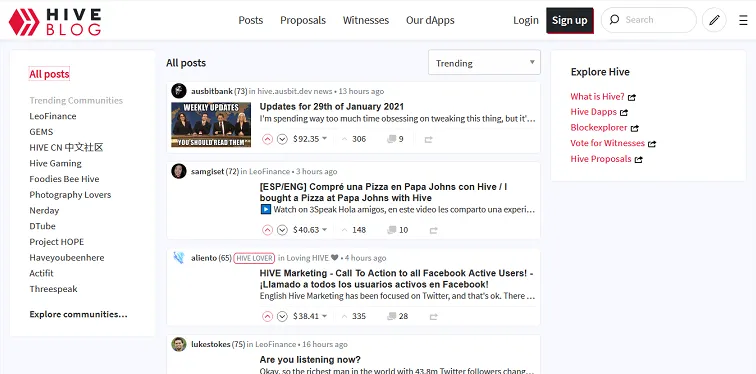Click lukestokes's avatar
This screenshot has height=374, width=756.
[179, 344]
